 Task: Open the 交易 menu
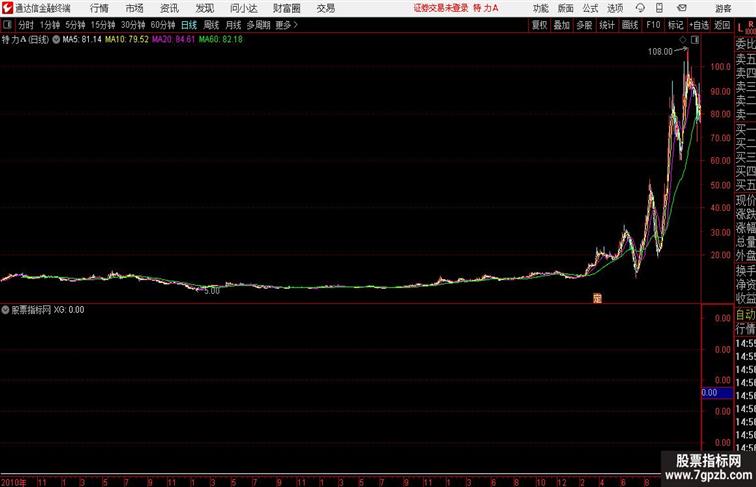click(325, 8)
